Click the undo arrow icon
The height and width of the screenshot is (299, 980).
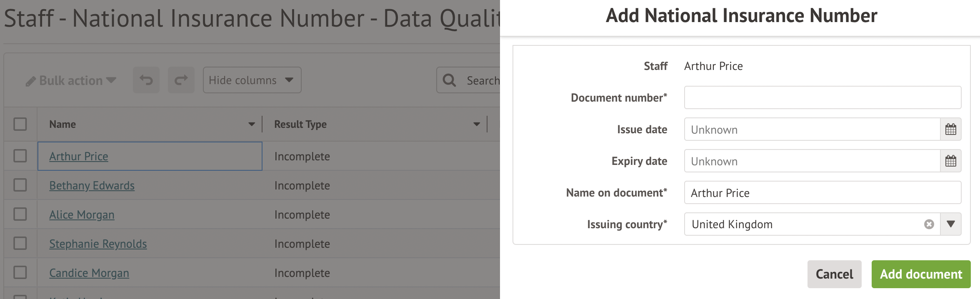click(x=146, y=80)
